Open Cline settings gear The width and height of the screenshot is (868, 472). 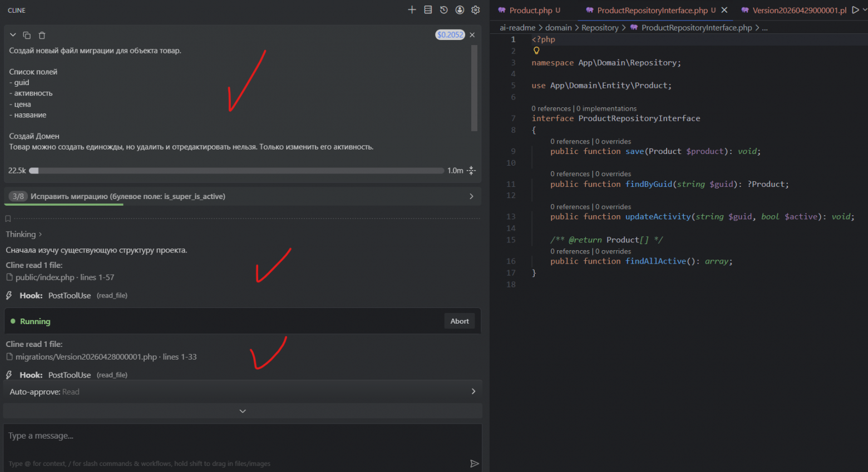tap(475, 10)
